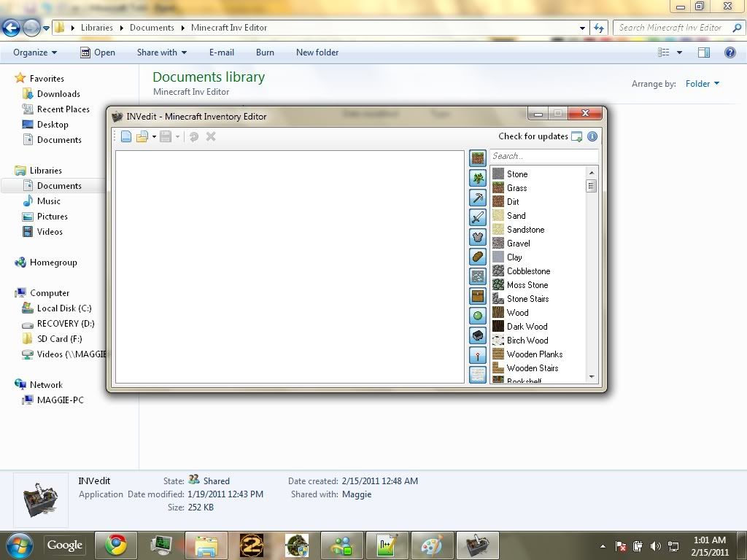Select the pickaxe tools category icon

pos(478,197)
